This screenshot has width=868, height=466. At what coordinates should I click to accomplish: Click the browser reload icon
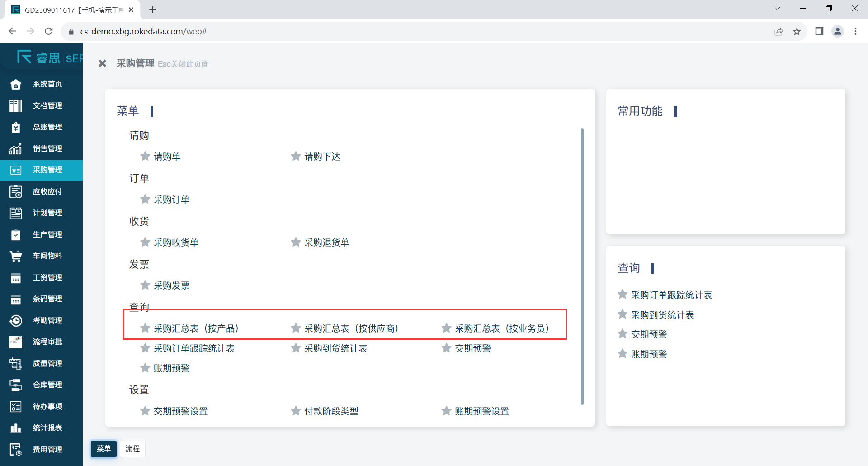click(49, 31)
